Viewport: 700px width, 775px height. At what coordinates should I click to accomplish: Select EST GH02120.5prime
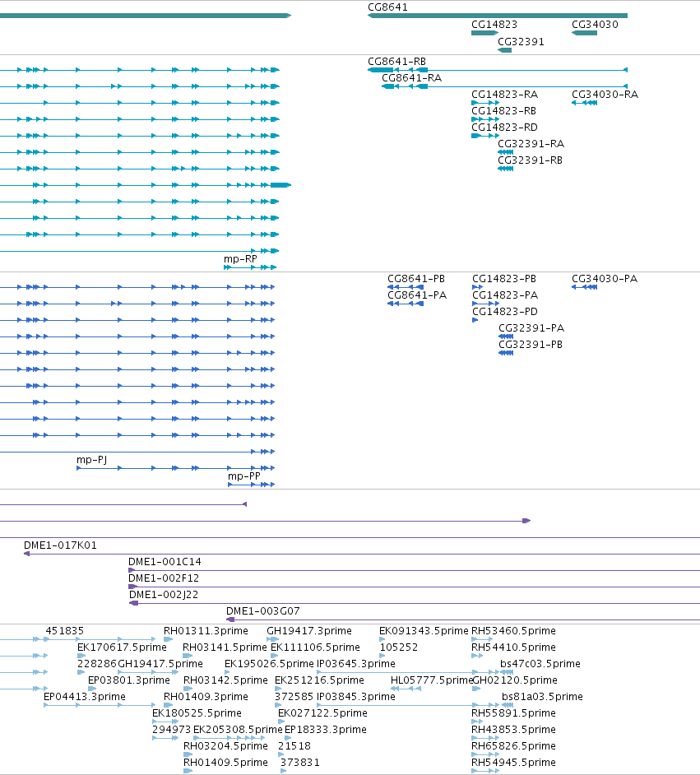tap(515, 680)
